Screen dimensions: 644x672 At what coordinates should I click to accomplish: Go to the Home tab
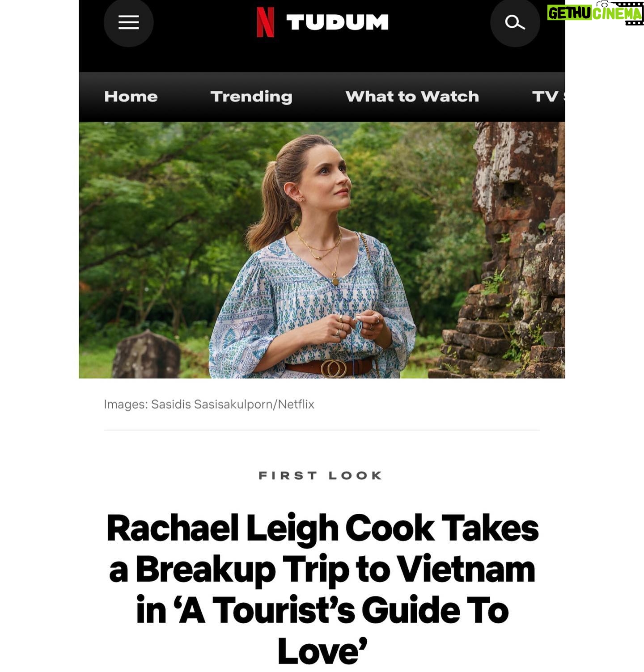pos(131,97)
